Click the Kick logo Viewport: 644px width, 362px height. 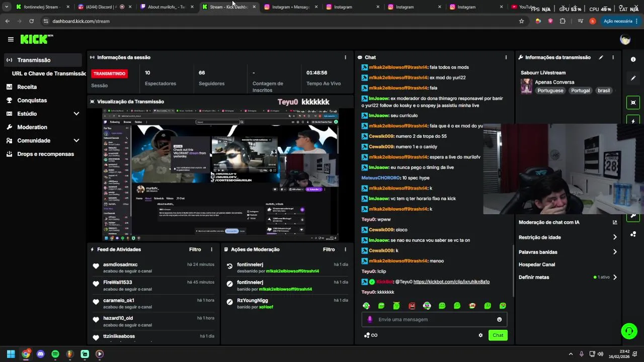[x=36, y=39]
